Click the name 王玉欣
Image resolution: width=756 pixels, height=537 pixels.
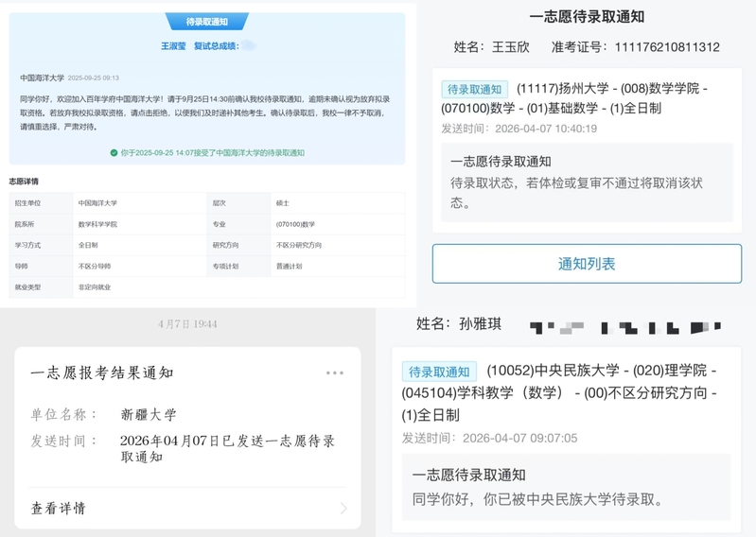coord(511,46)
